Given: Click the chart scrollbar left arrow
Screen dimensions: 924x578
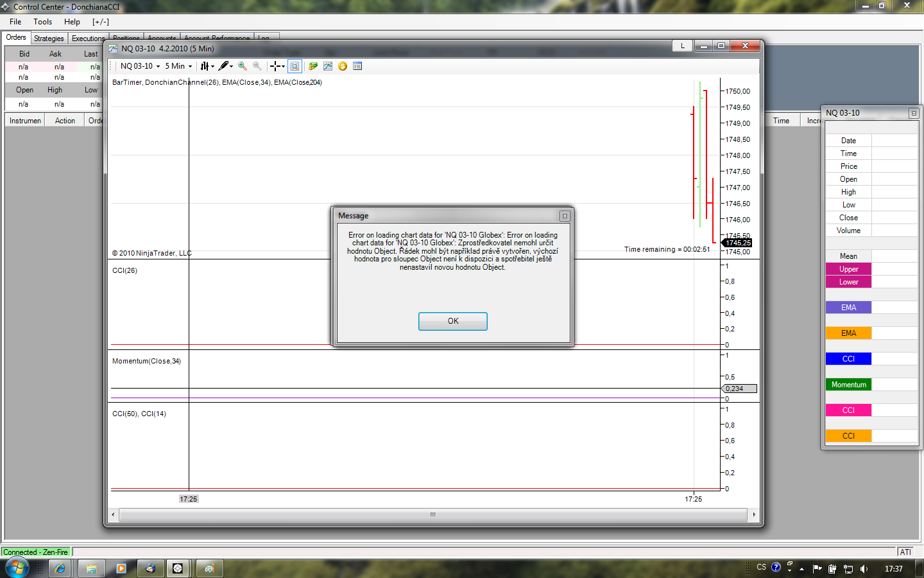Looking at the screenshot, I should pyautogui.click(x=114, y=514).
